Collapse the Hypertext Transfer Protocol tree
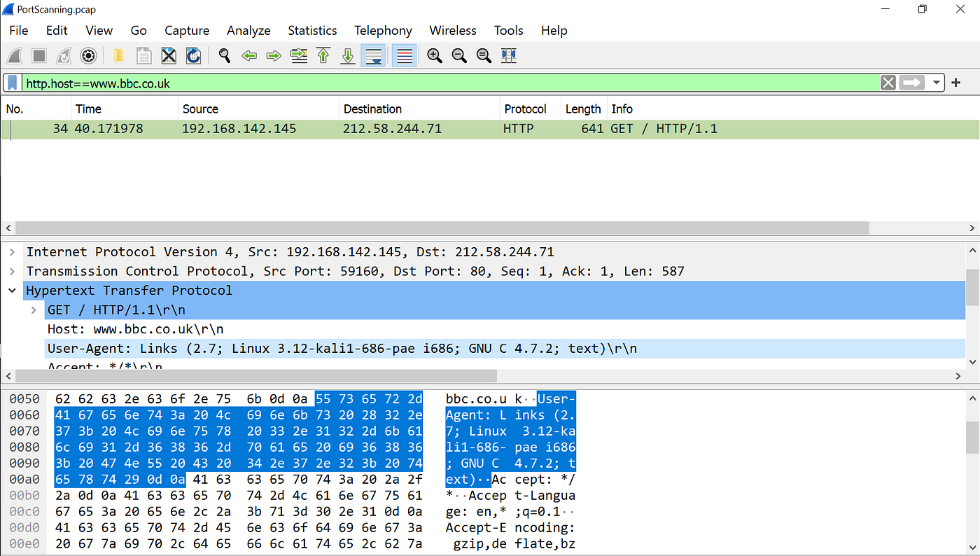This screenshot has height=556, width=980. [12, 291]
